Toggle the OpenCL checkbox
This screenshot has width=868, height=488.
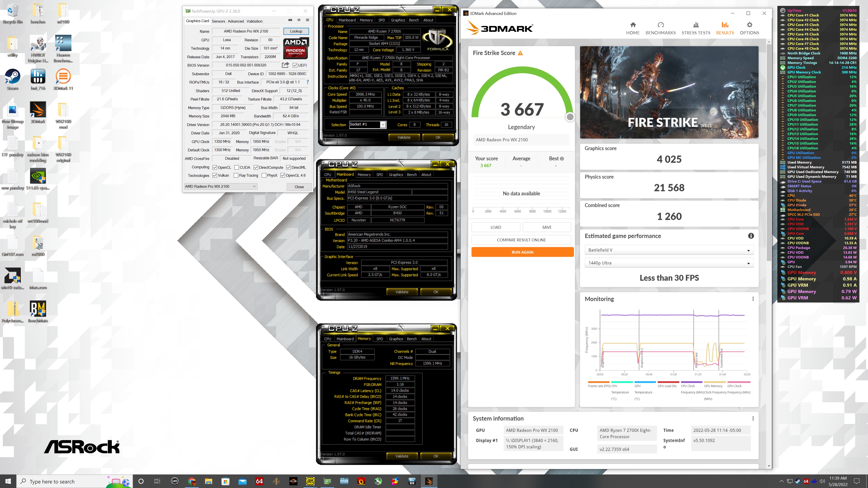(215, 167)
